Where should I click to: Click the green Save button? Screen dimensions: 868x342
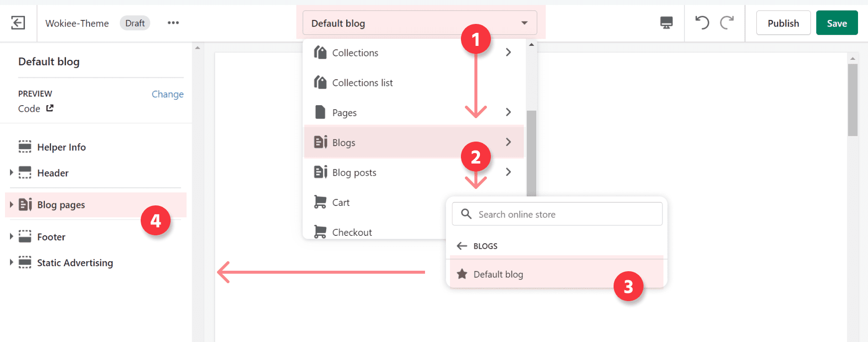coord(837,23)
